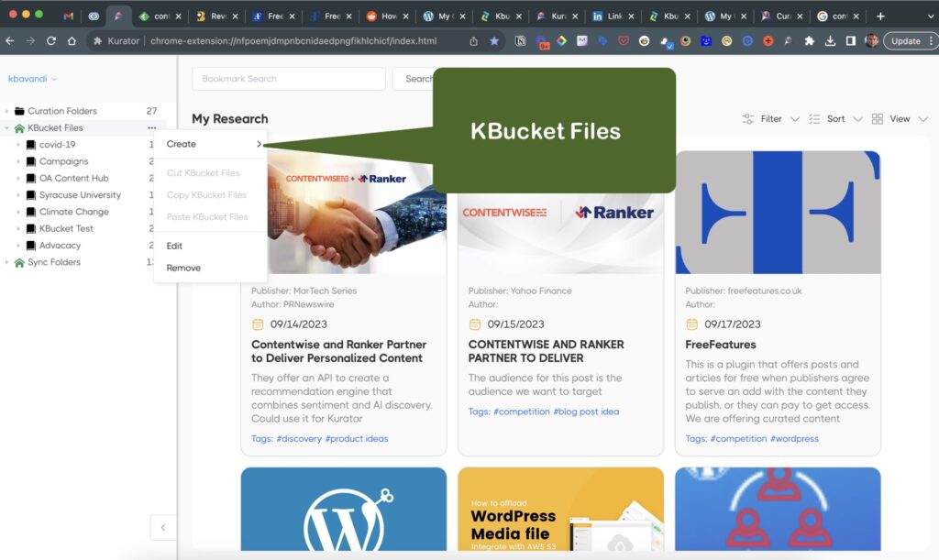Expand the Syracuse University folder
The image size is (939, 560).
(18, 195)
